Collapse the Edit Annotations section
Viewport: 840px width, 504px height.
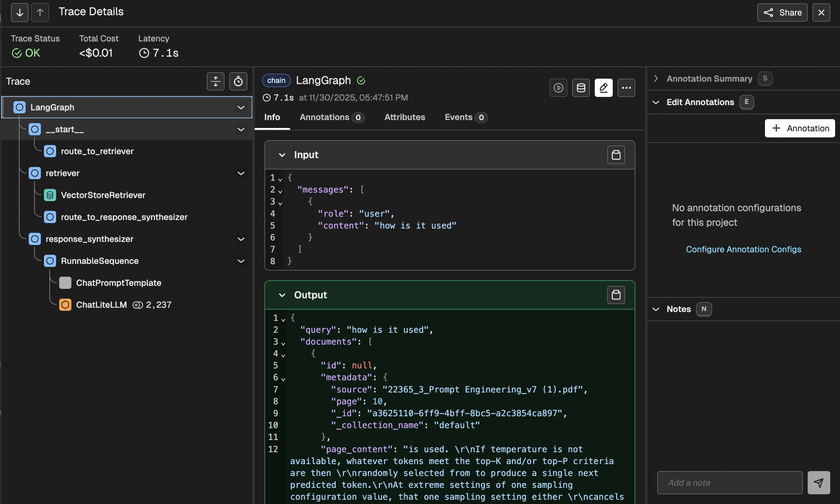click(x=656, y=102)
